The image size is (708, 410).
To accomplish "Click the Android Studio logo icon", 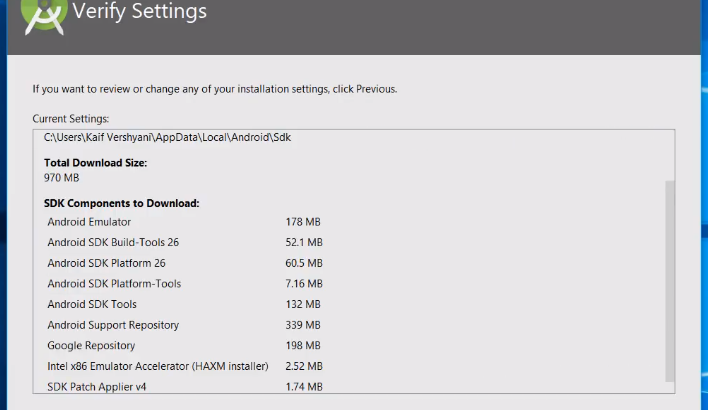I will 45,16.
